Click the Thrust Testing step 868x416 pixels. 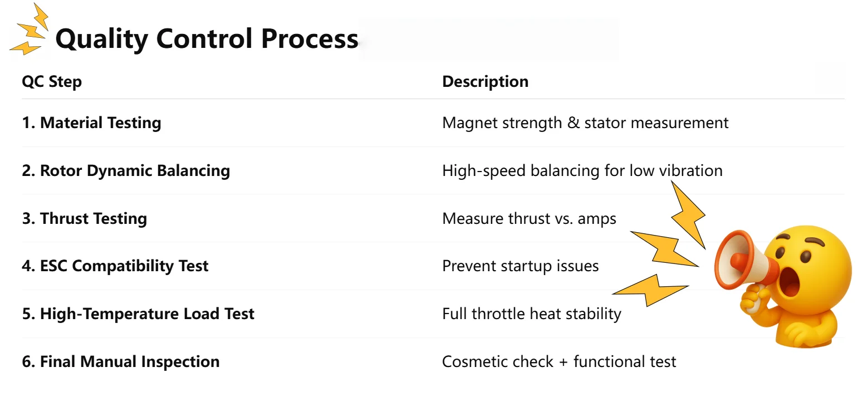click(x=85, y=218)
